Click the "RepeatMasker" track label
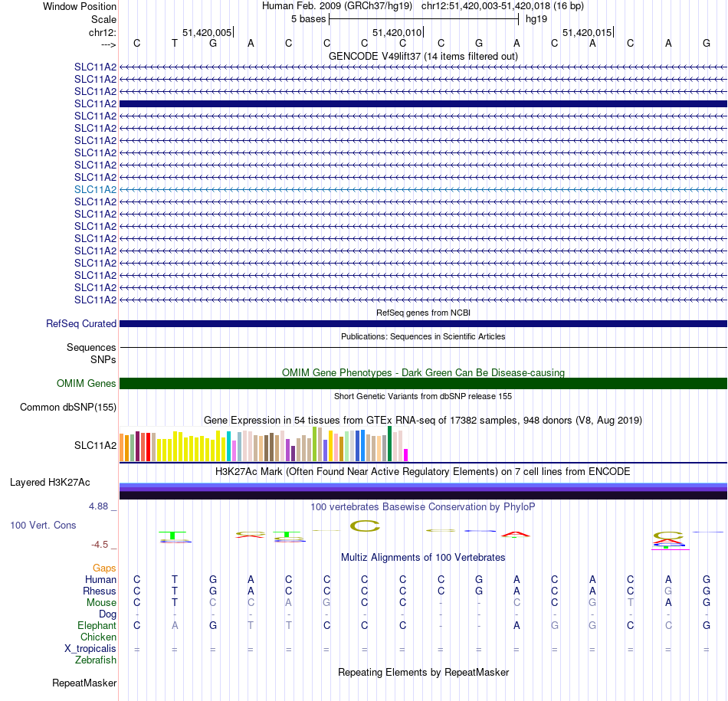Viewport: 728px width, 701px height. [x=84, y=683]
